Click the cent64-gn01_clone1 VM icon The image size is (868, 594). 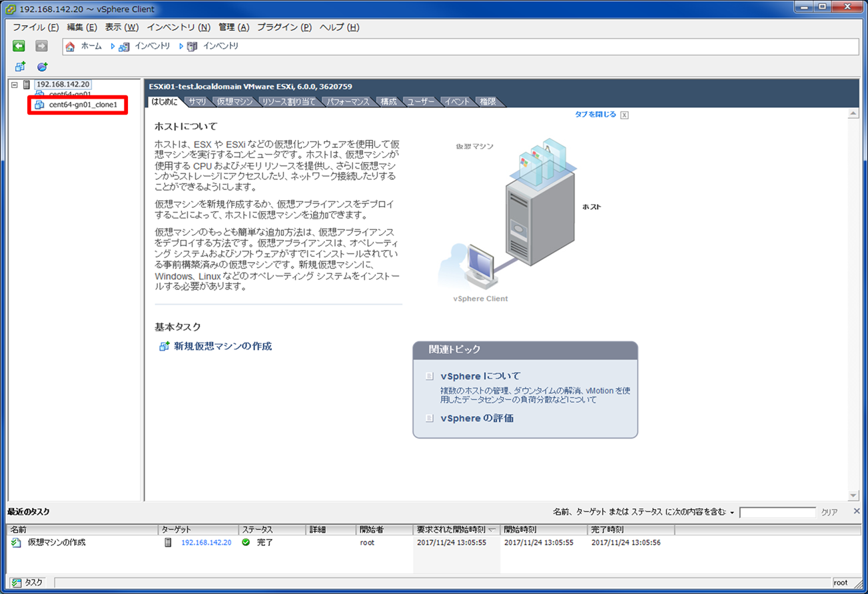click(x=39, y=105)
